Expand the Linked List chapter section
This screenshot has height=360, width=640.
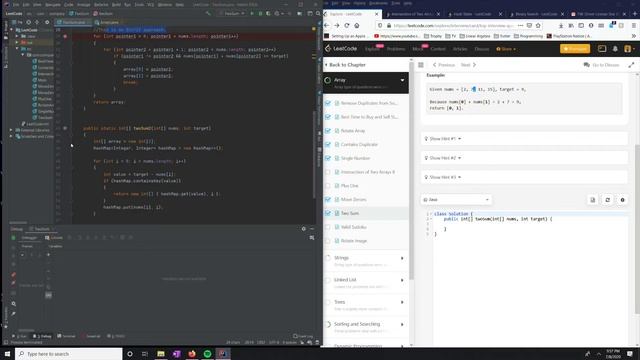click(x=402, y=280)
